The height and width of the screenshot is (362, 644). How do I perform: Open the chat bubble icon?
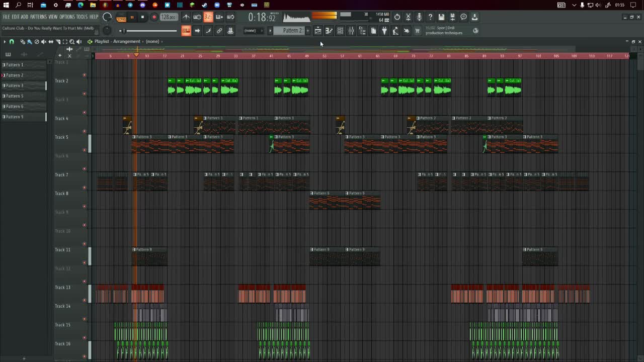[x=463, y=17]
